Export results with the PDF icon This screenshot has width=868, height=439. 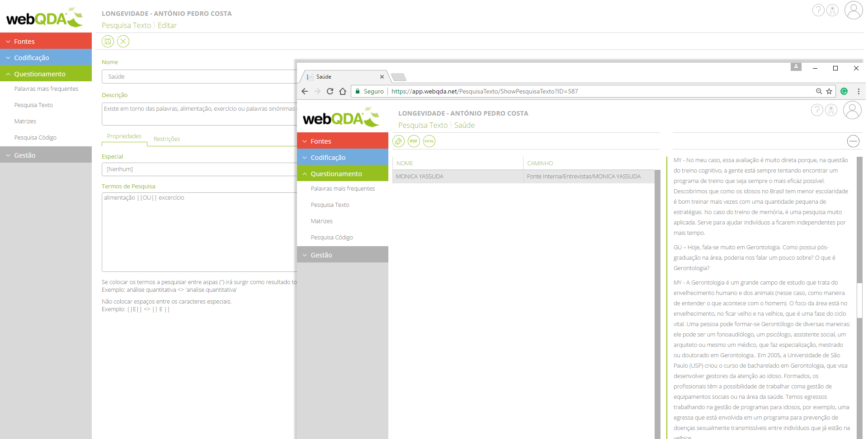pos(414,141)
